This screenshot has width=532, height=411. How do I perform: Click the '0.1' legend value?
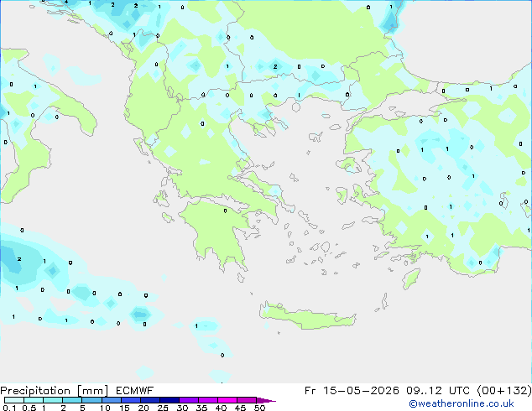pos(9,408)
